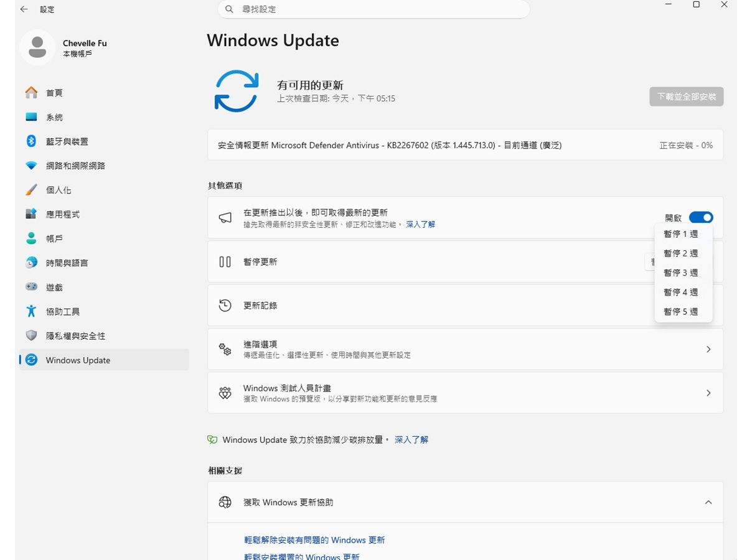The image size is (747, 560).
Task: Click the pause icon beside 暫停更新
Action: click(x=225, y=262)
